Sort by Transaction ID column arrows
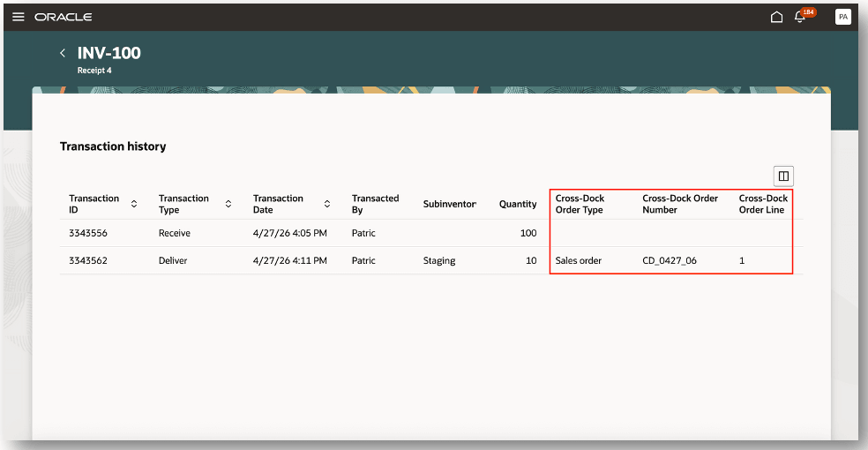 point(134,204)
